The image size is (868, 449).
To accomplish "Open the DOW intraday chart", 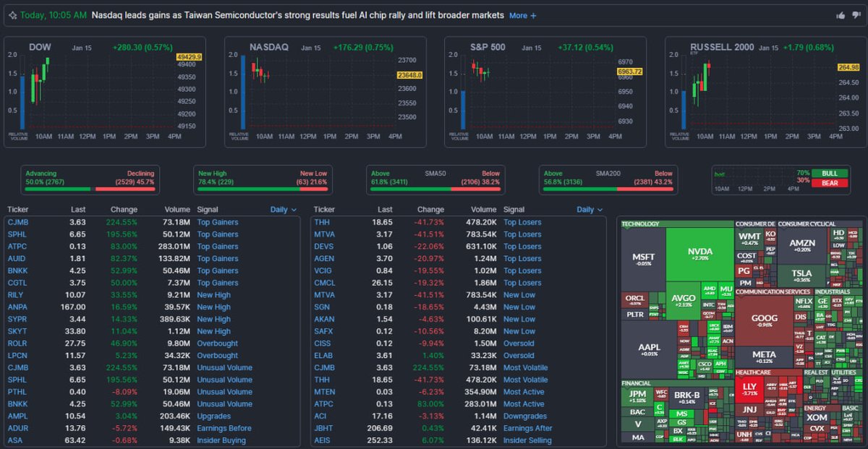I will [104, 92].
